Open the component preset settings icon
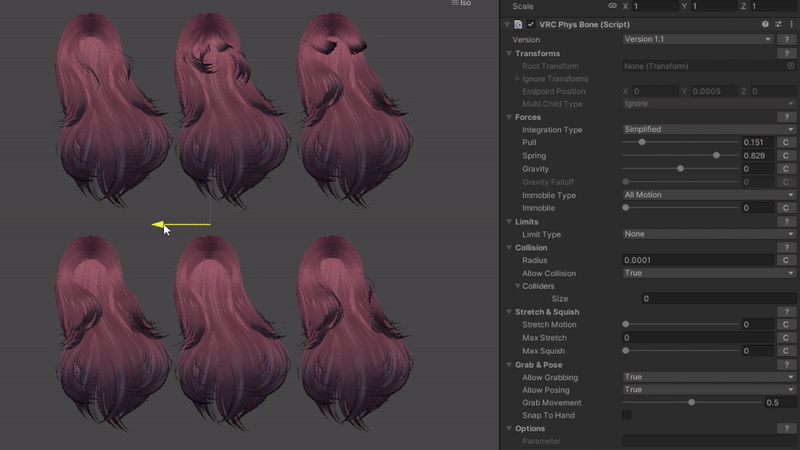This screenshot has height=450, width=800. coord(778,24)
